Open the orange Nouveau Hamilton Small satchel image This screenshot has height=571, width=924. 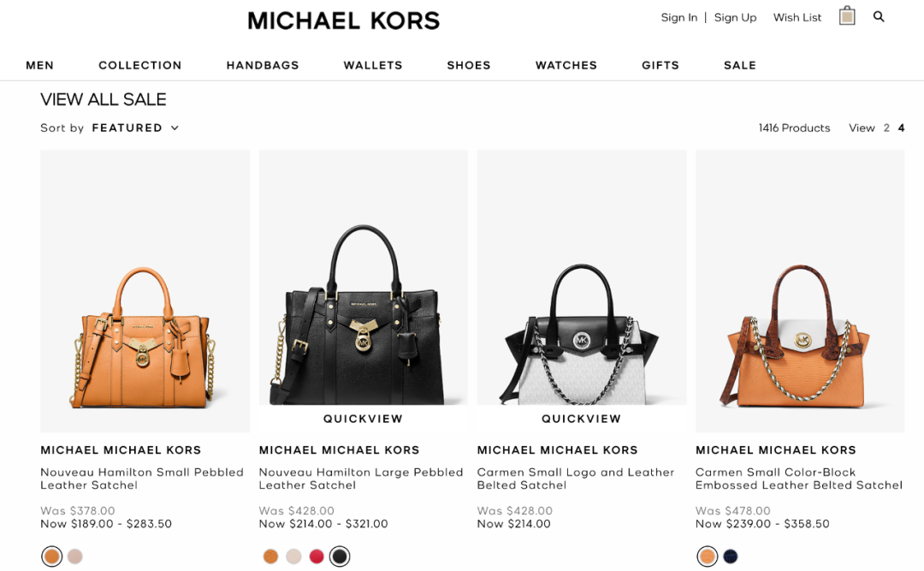145,291
